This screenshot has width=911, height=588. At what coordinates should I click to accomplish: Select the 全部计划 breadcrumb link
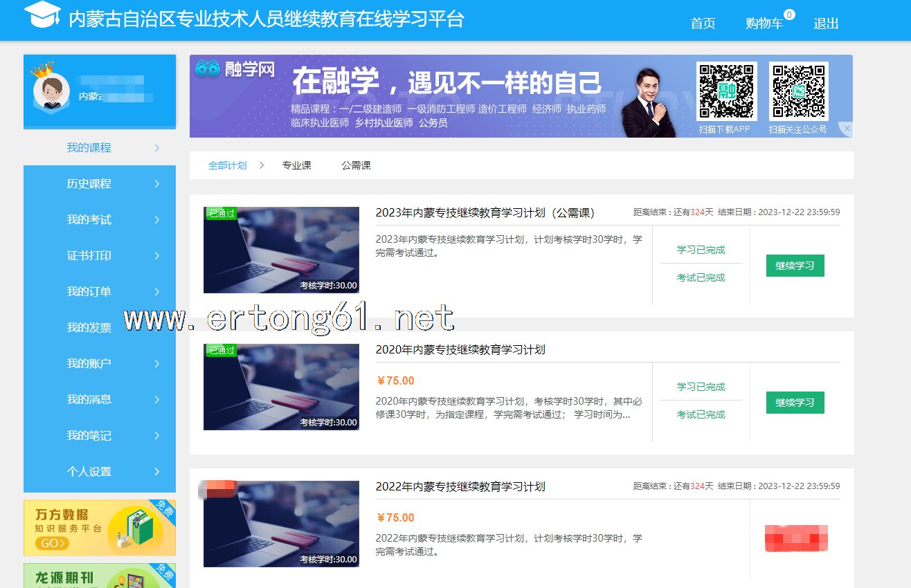227,165
